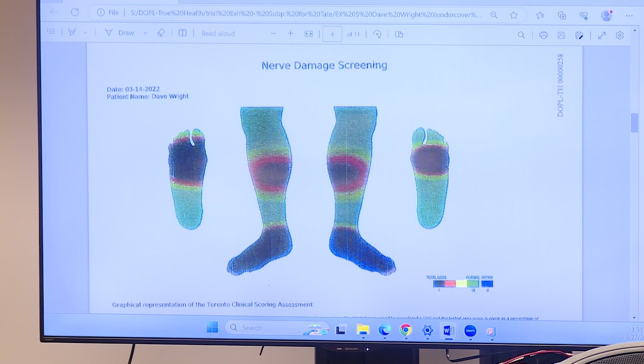This screenshot has height=364, width=644.
Task: Switch to Microsoft Word on the taskbar
Action: click(449, 331)
